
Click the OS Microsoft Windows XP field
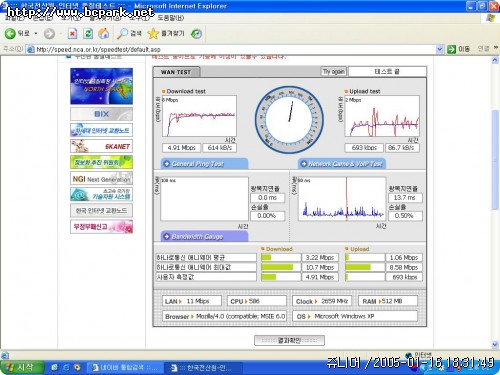[355, 316]
